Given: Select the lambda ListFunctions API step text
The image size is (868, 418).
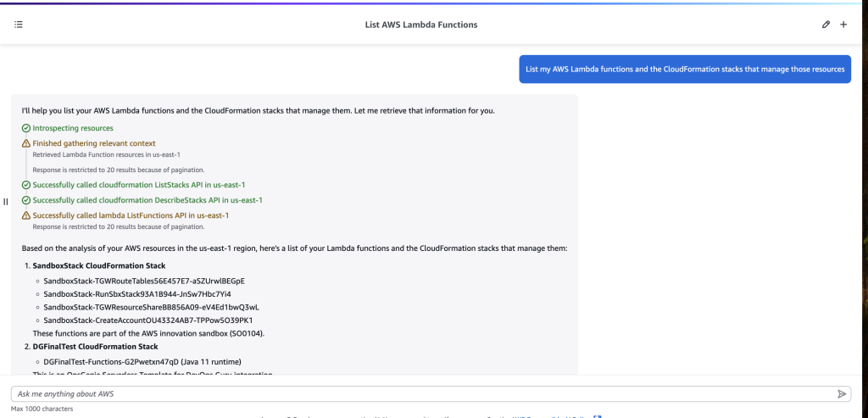Looking at the screenshot, I should pos(131,215).
